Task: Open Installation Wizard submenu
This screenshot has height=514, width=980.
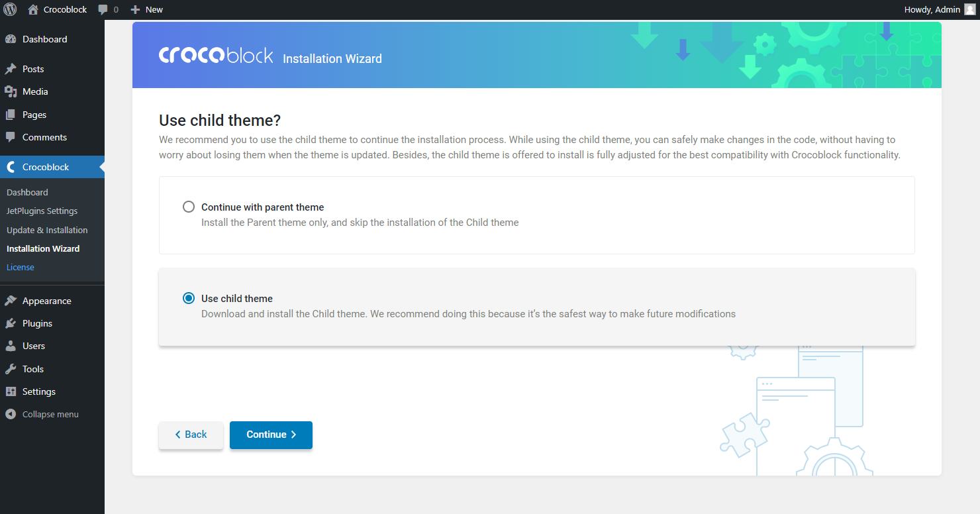Action: [43, 248]
